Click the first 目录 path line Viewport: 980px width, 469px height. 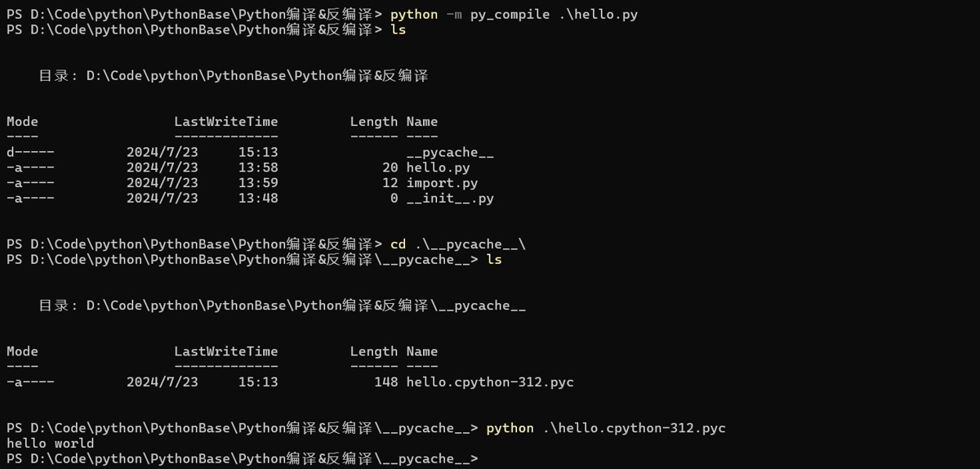tap(234, 76)
